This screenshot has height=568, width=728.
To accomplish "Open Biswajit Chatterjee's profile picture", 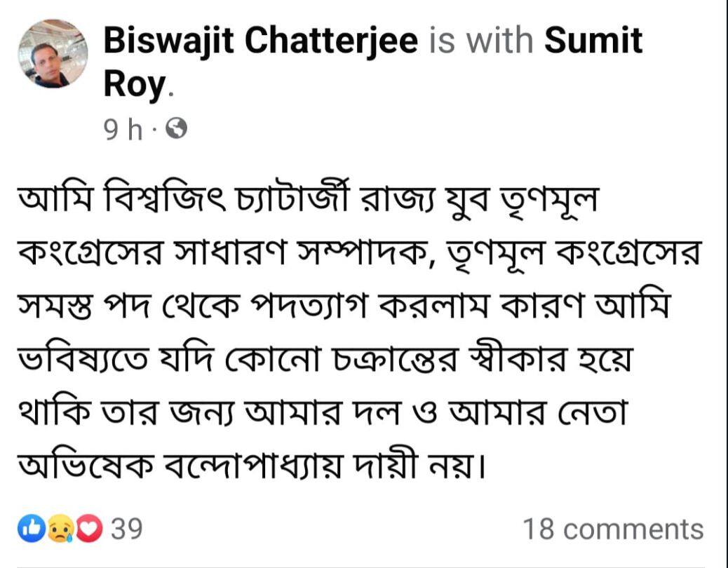I will click(53, 53).
